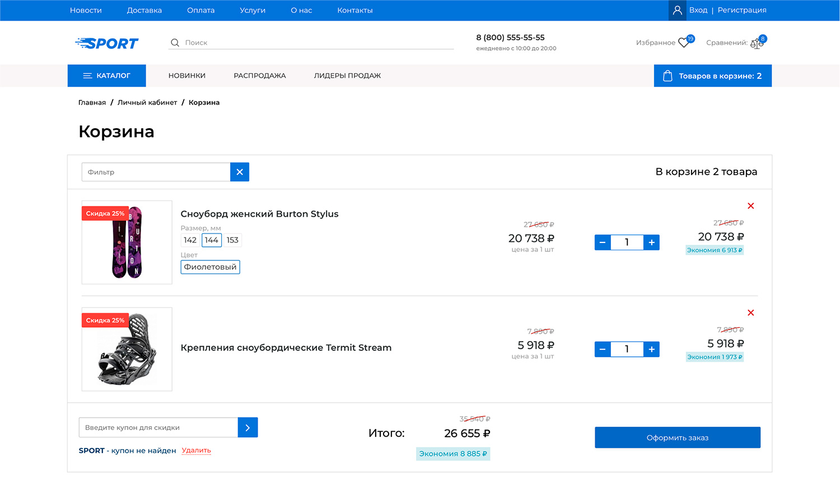Remove Burton Stylus snowboard from cart
The height and width of the screenshot is (504, 840).
click(x=750, y=206)
